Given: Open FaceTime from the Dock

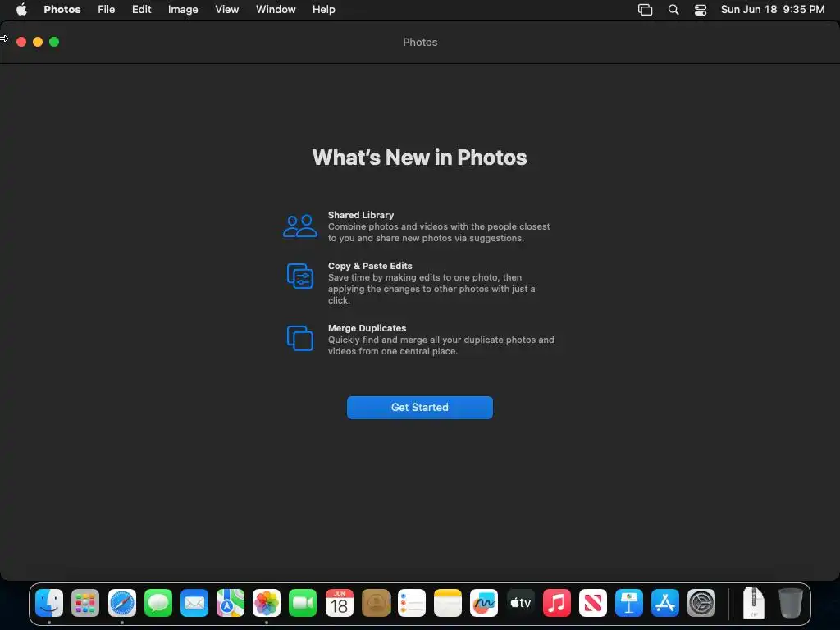Looking at the screenshot, I should (303, 603).
